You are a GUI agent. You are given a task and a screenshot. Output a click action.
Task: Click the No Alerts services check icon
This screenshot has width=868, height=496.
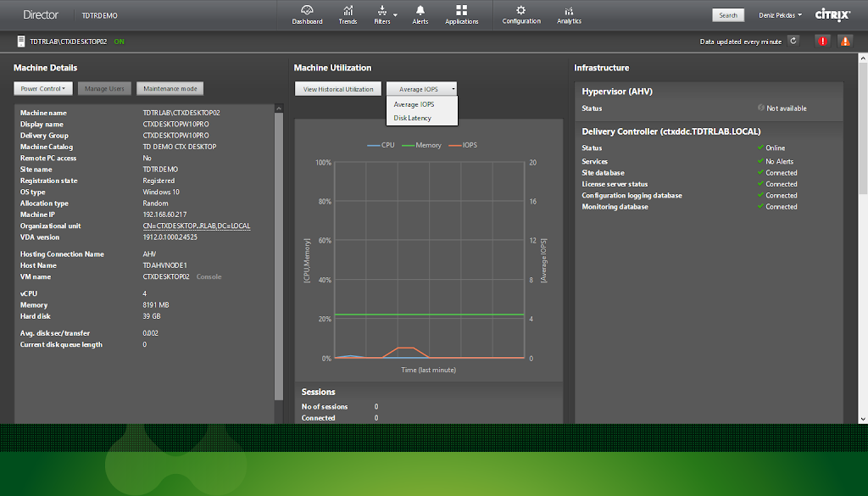click(x=760, y=161)
